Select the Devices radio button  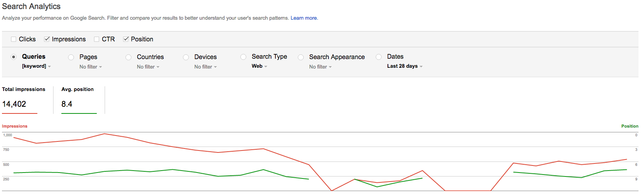point(186,57)
